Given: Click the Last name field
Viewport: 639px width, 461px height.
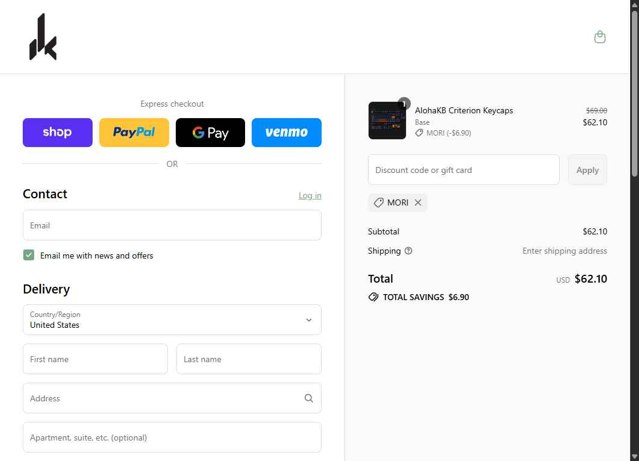Looking at the screenshot, I should tap(249, 359).
